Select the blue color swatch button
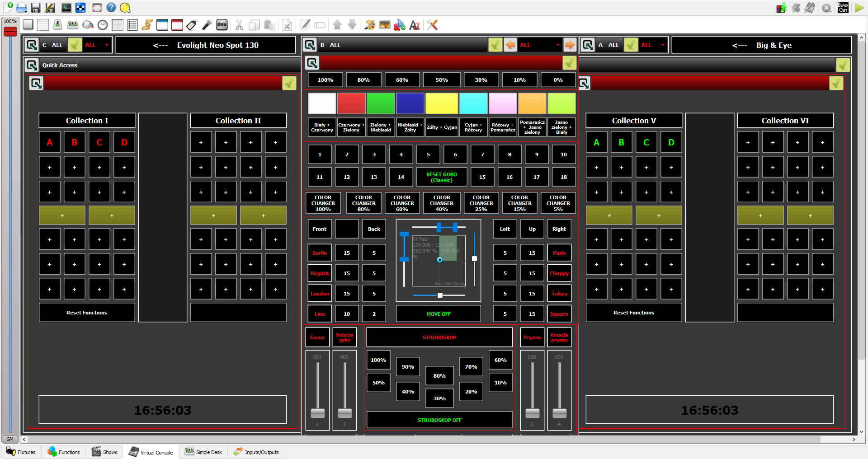868x459 pixels. click(x=410, y=103)
